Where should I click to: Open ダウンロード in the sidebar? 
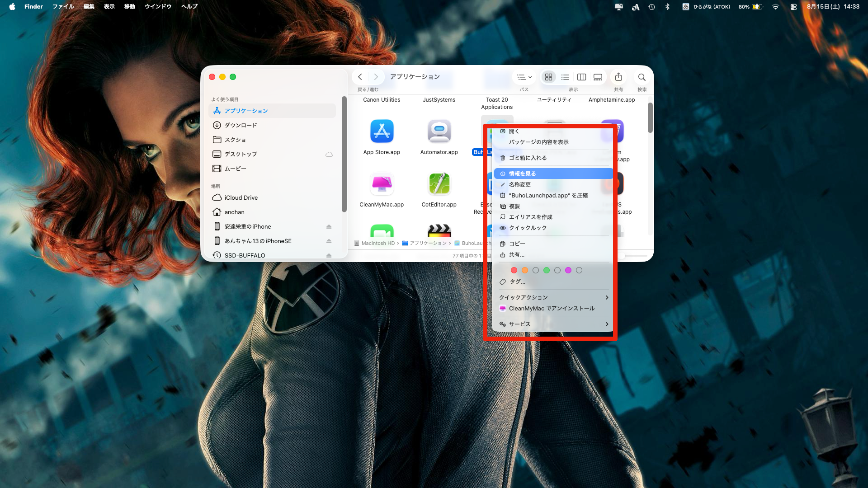pos(272,125)
